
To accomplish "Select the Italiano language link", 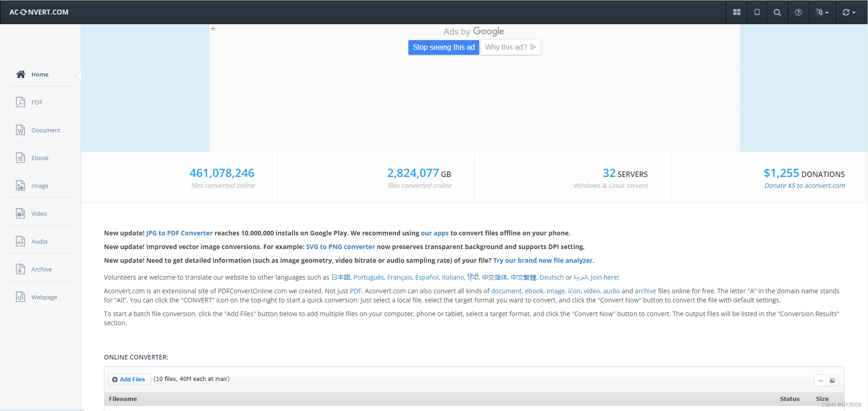I will click(x=453, y=277).
